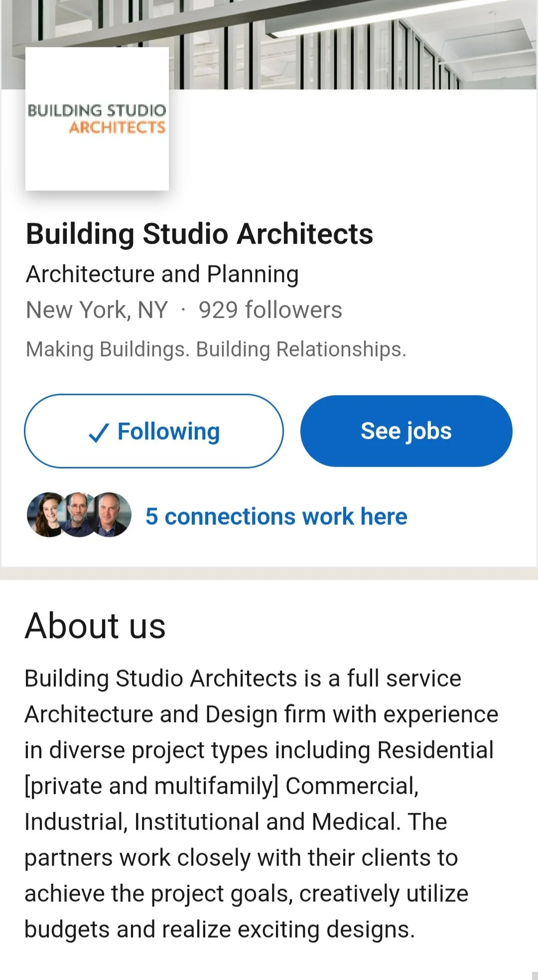Tap the orange ARCHITECTS word in logo
The image size is (538, 980).
pos(117,127)
